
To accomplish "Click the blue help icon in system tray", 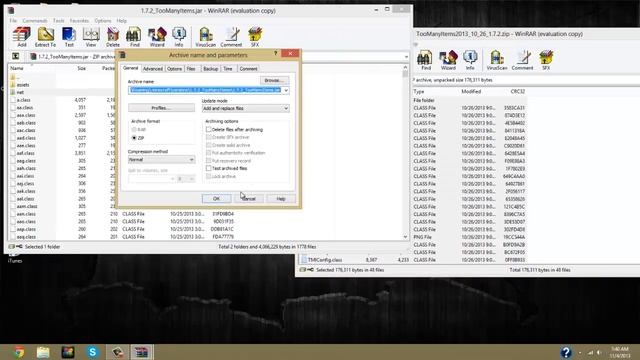I will (566, 352).
